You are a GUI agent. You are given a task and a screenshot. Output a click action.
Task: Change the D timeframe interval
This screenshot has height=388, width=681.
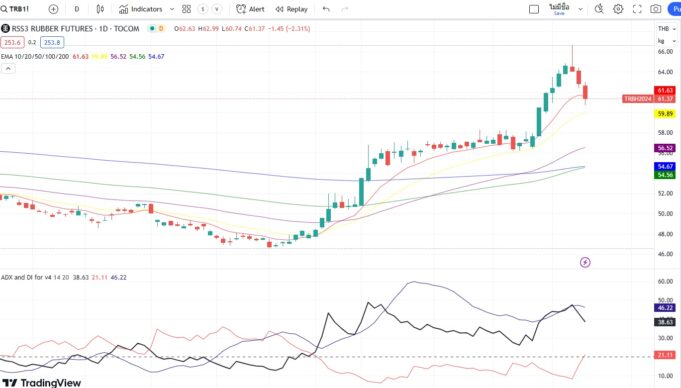point(77,9)
